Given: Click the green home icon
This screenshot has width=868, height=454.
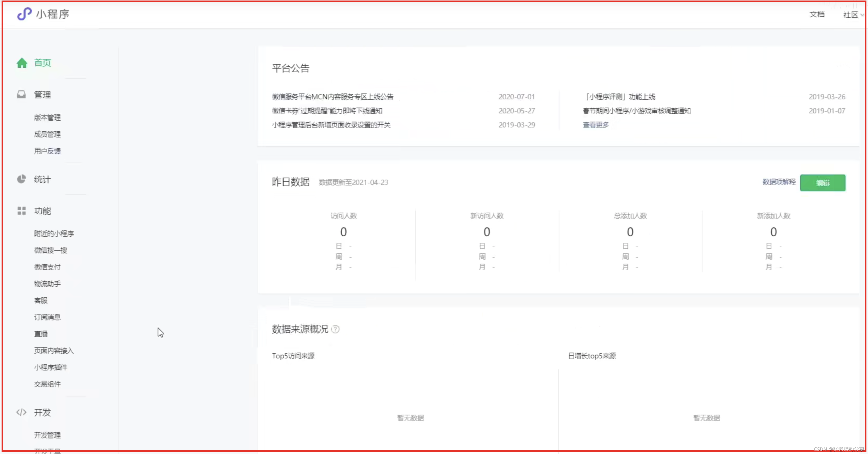Looking at the screenshot, I should pyautogui.click(x=22, y=63).
